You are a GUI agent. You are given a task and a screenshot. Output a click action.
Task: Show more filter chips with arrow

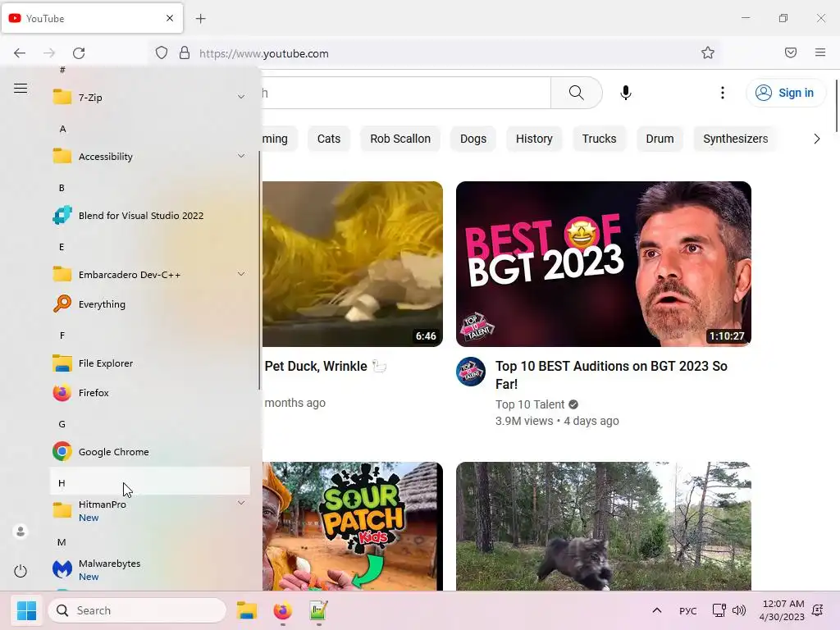point(816,139)
